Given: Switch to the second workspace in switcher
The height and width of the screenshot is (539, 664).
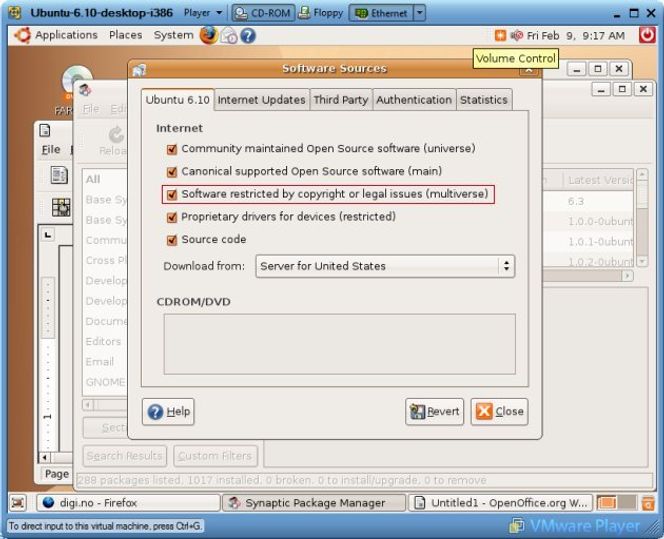Looking at the screenshot, I should [x=627, y=503].
